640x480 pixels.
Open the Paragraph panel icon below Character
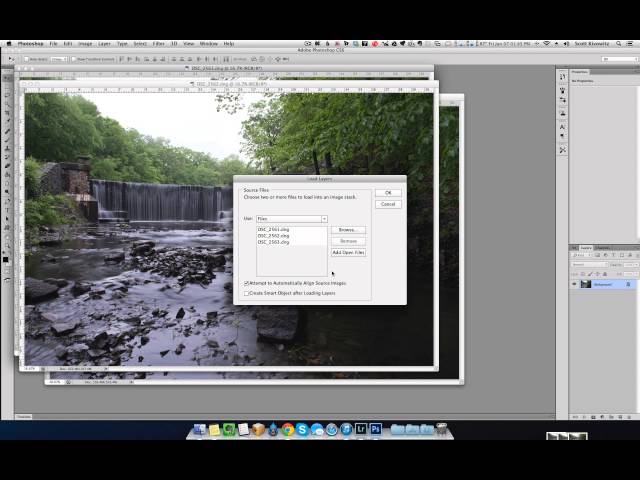pyautogui.click(x=563, y=136)
